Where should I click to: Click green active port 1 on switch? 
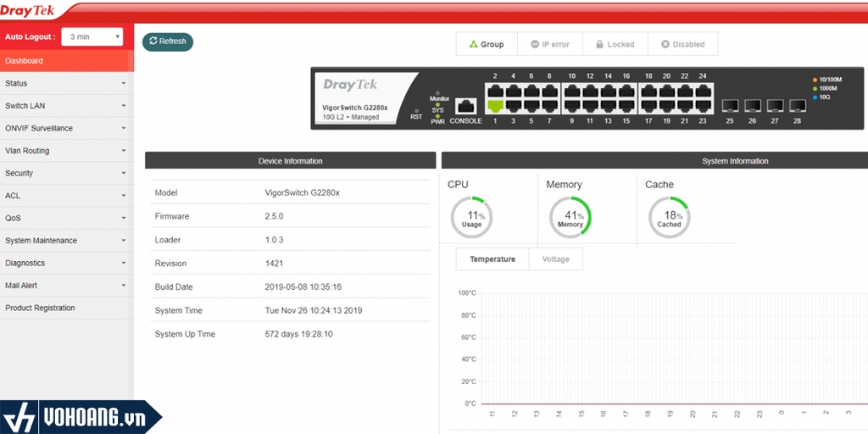(x=495, y=106)
